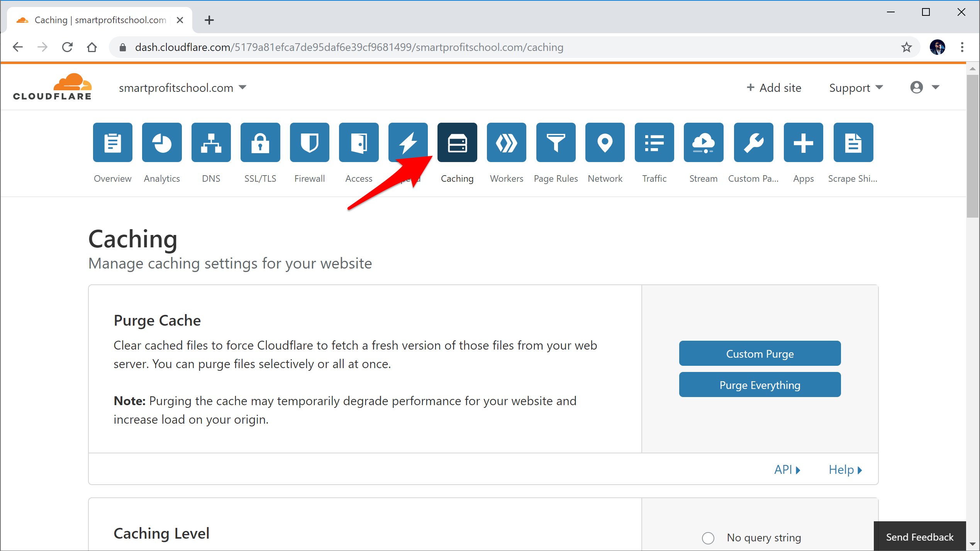Select the Caching drive icon
The height and width of the screenshot is (551, 980).
(457, 142)
